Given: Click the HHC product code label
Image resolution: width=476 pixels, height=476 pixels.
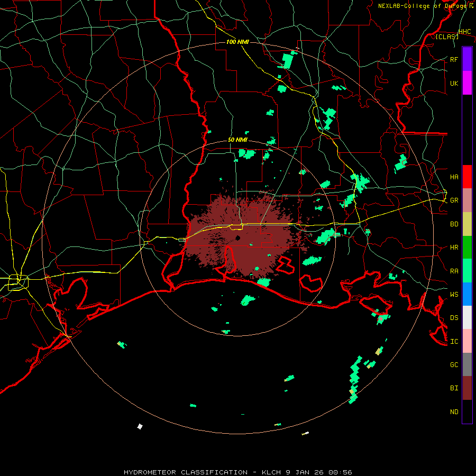Looking at the screenshot, I should tap(464, 32).
